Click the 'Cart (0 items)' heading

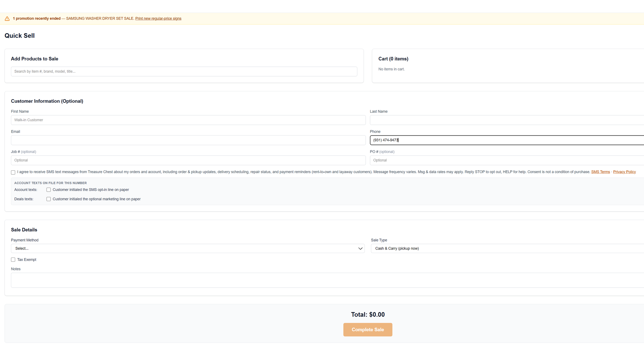tap(393, 59)
